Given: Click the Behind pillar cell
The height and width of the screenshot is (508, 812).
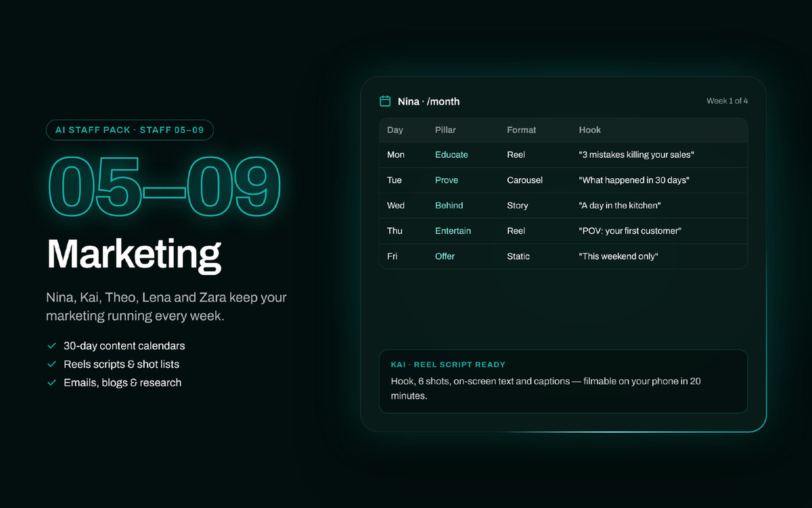Looking at the screenshot, I should click(x=449, y=206).
